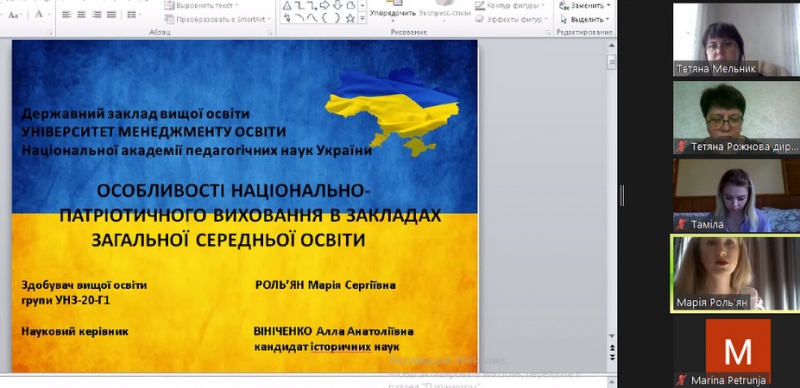The image size is (800, 388).
Task: Click muted mic icon next to Тетяна Рожнова
Action: coord(681,147)
